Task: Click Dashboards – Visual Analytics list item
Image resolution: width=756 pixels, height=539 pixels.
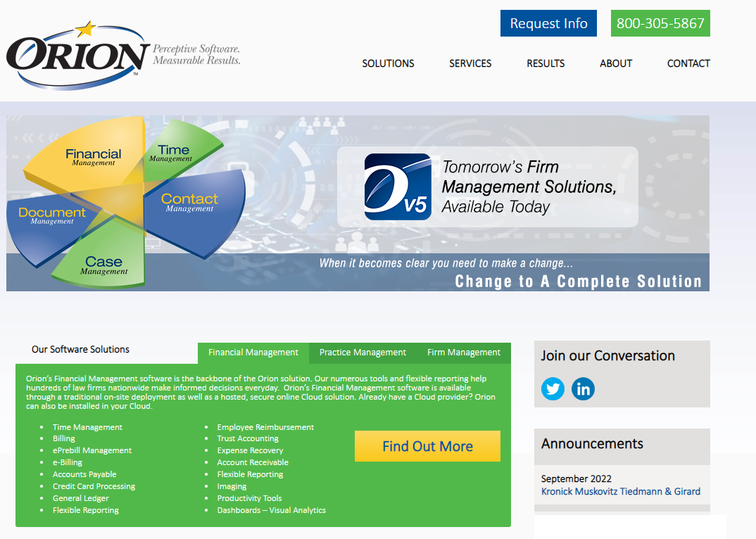Action: pos(272,510)
